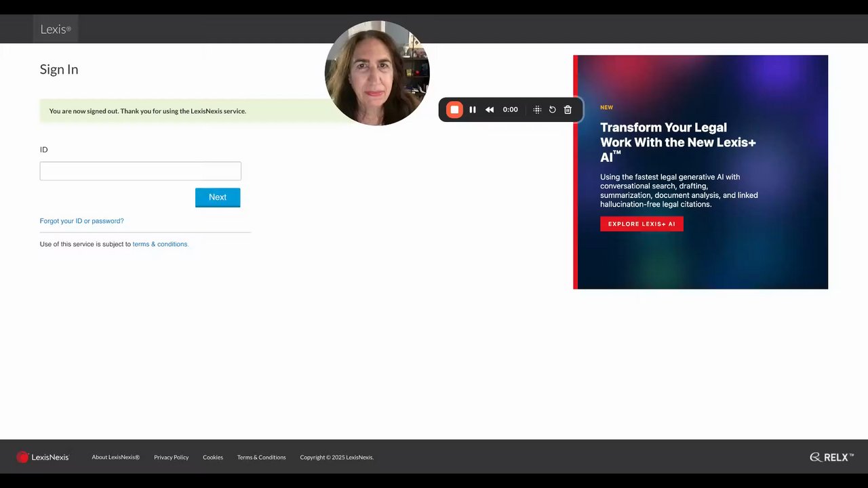Click the NEW label in banner

[x=606, y=107]
